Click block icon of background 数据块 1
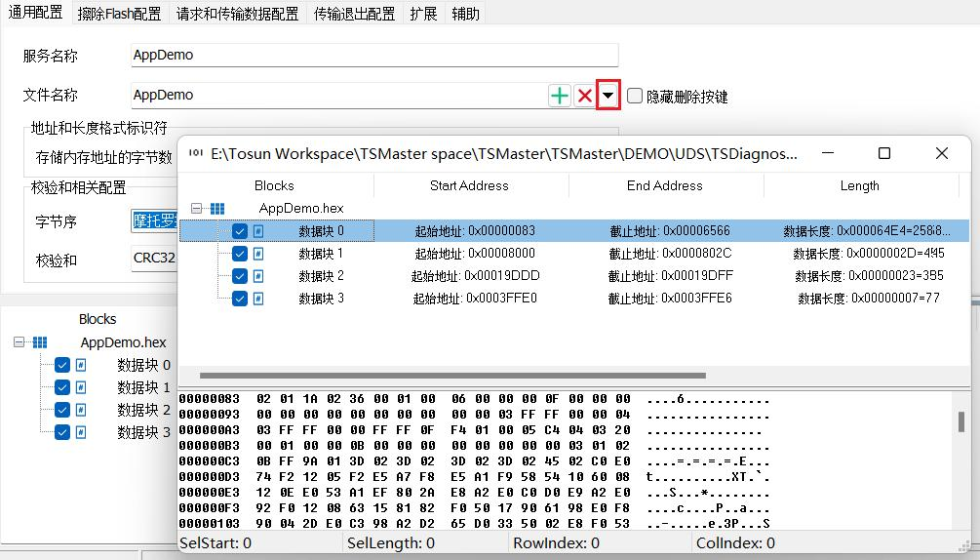This screenshot has height=560, width=980. [81, 387]
